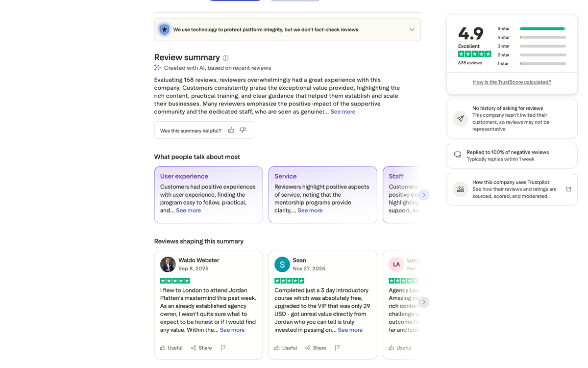Click the 4.9 TrustScore star rating image
Screen dimensions: 588x368
click(475, 54)
